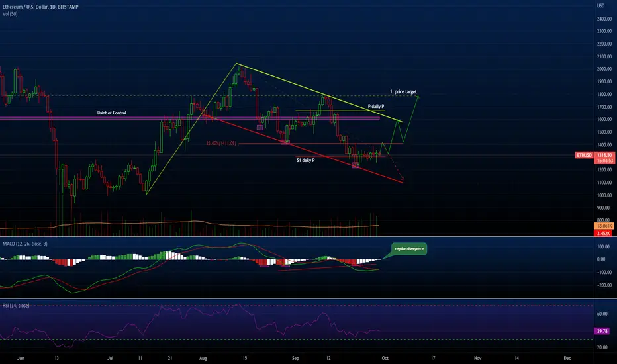Select the MACD (12, 26, close, 9) indicator label

coord(24,244)
